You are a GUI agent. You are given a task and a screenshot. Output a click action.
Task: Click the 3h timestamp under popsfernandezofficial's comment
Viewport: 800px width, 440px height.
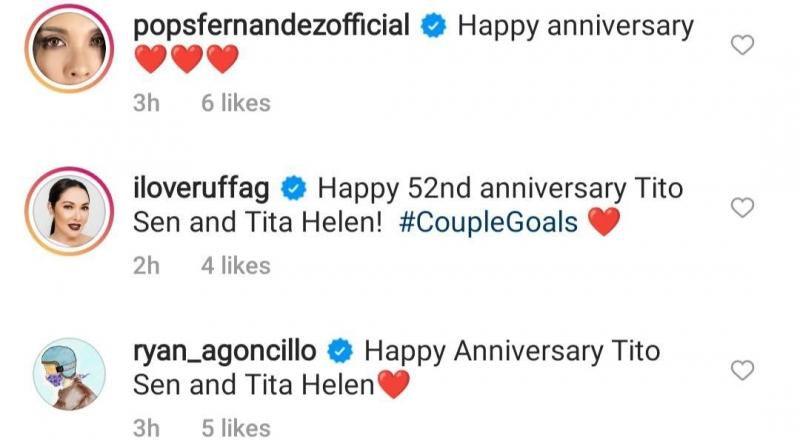coord(147,103)
